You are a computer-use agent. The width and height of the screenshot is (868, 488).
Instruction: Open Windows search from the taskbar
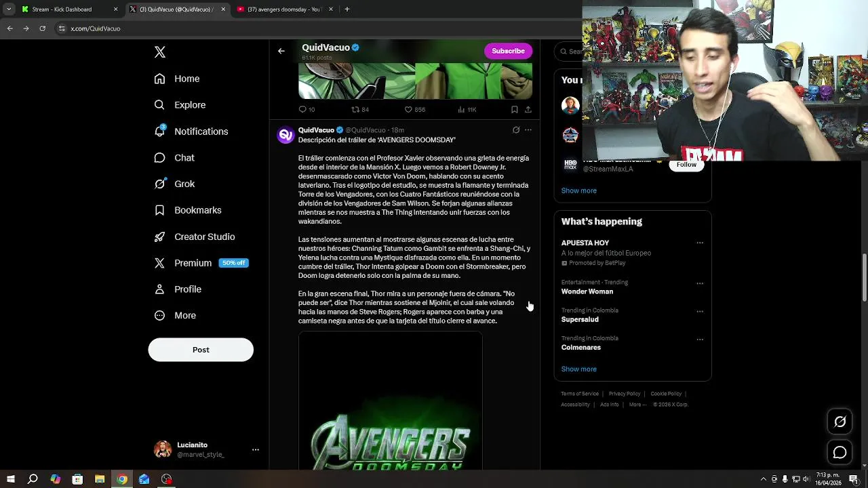pos(33,479)
